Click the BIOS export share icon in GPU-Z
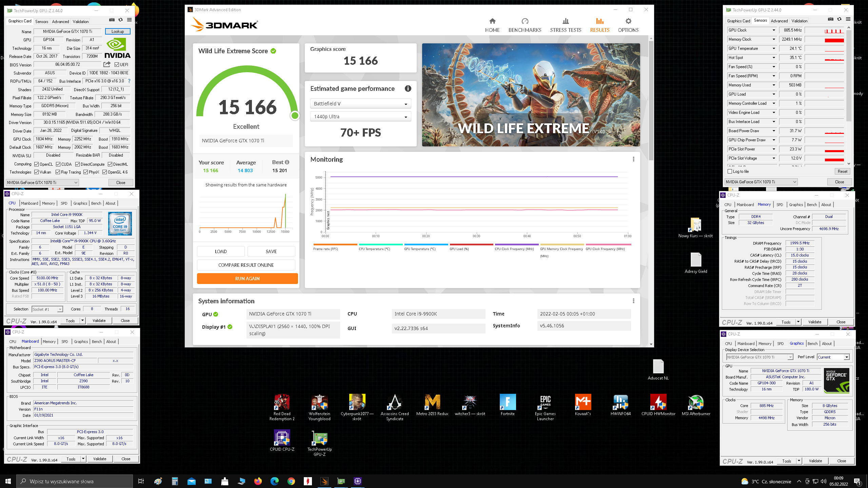This screenshot has height=488, width=868. (107, 64)
